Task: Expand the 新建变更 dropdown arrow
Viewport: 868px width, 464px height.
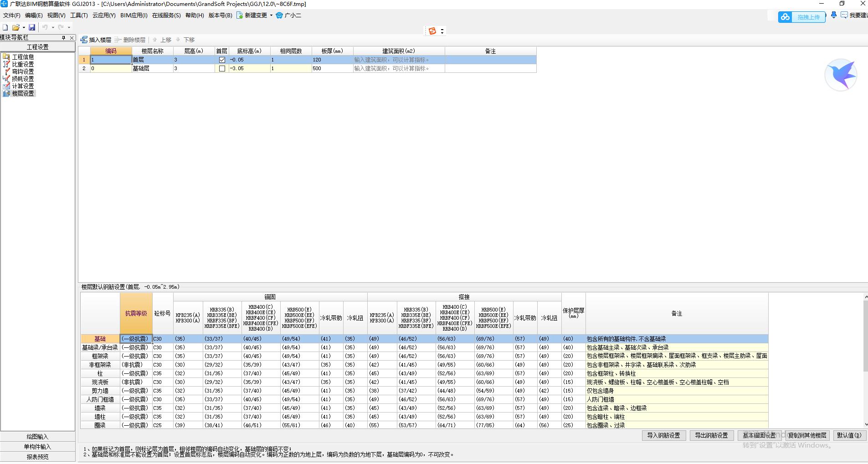Action: tap(271, 15)
